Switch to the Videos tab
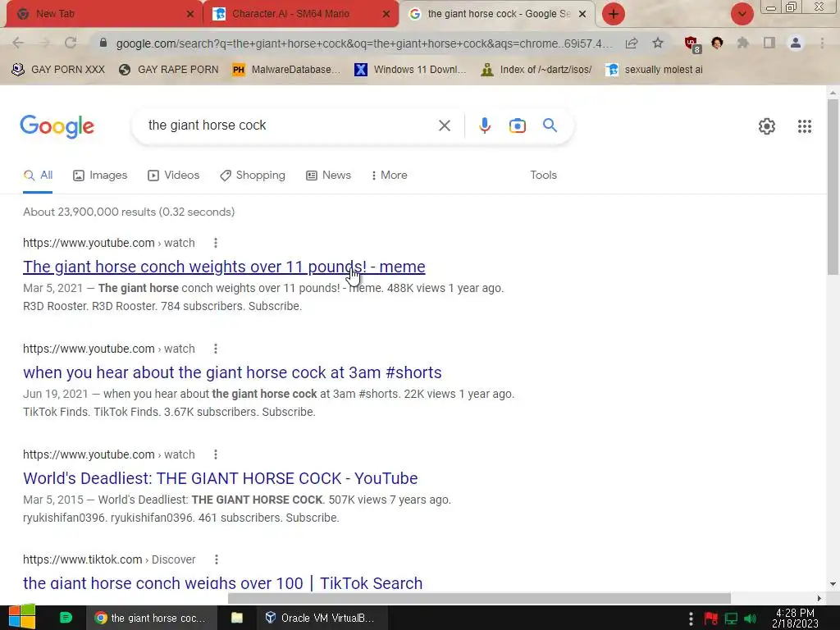Viewport: 840px width, 630px height. (174, 176)
